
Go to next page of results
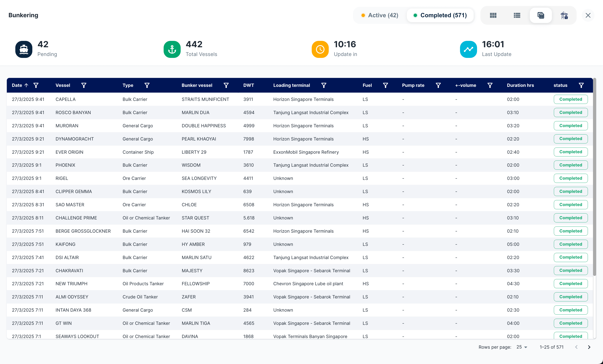[x=589, y=347]
